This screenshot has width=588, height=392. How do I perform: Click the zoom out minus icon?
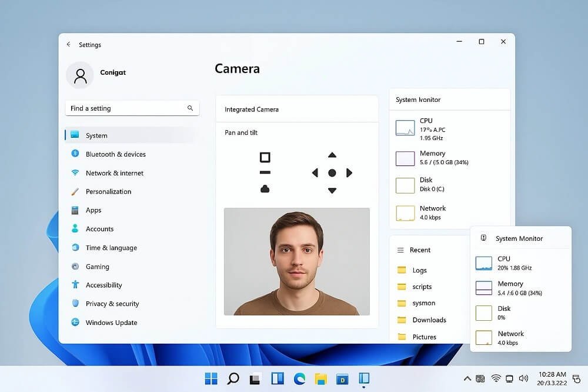[265, 172]
